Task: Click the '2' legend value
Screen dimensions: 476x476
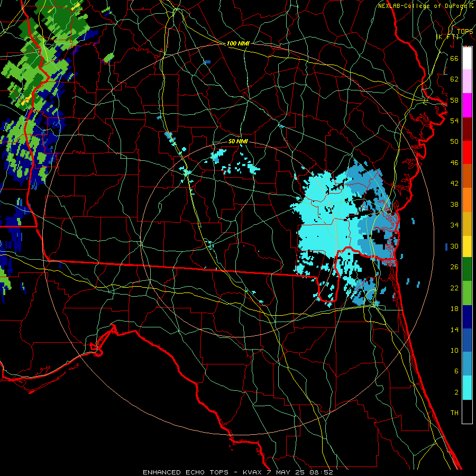Action: (456, 392)
